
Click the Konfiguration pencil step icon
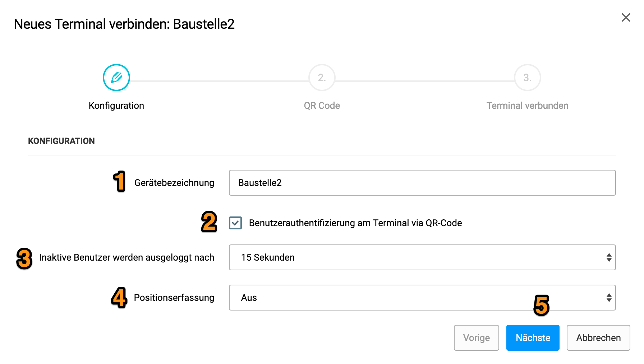click(116, 78)
